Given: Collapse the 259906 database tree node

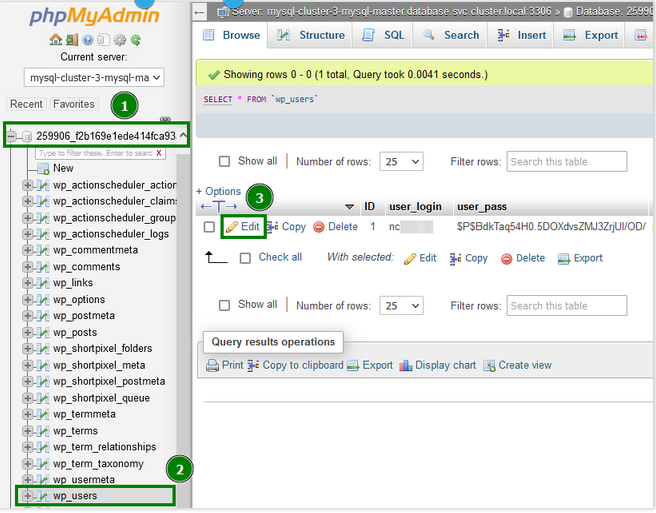Looking at the screenshot, I should [x=11, y=136].
